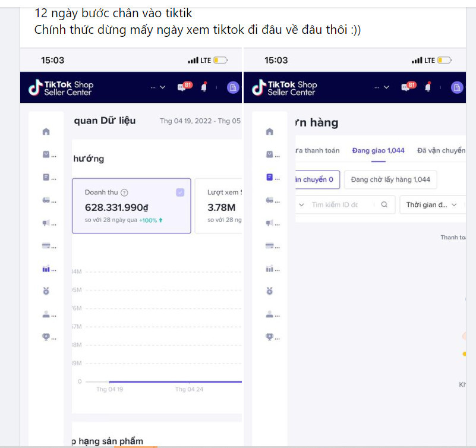476x448 pixels.
Task: Open the Thời gian đ... dropdown
Action: [x=432, y=205]
